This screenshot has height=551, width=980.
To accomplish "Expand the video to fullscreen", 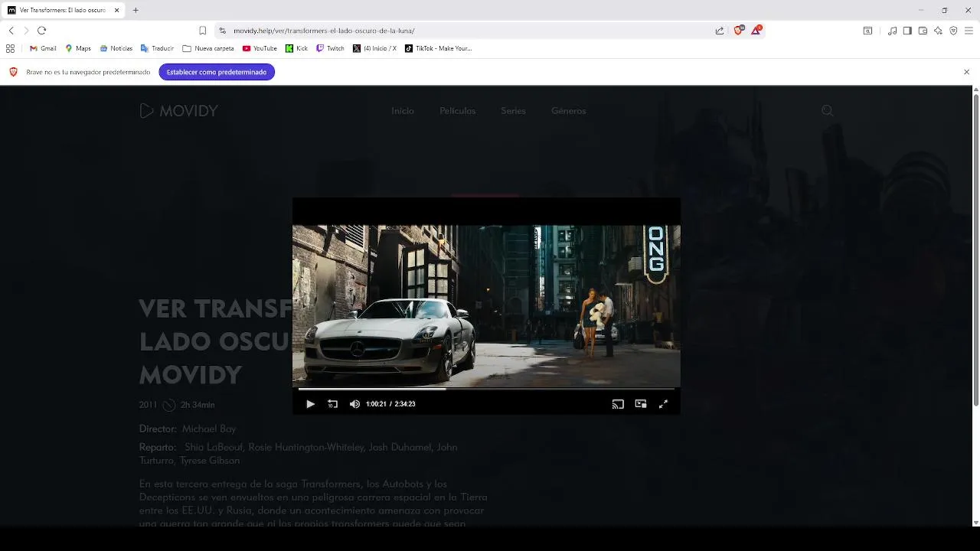I will [663, 404].
